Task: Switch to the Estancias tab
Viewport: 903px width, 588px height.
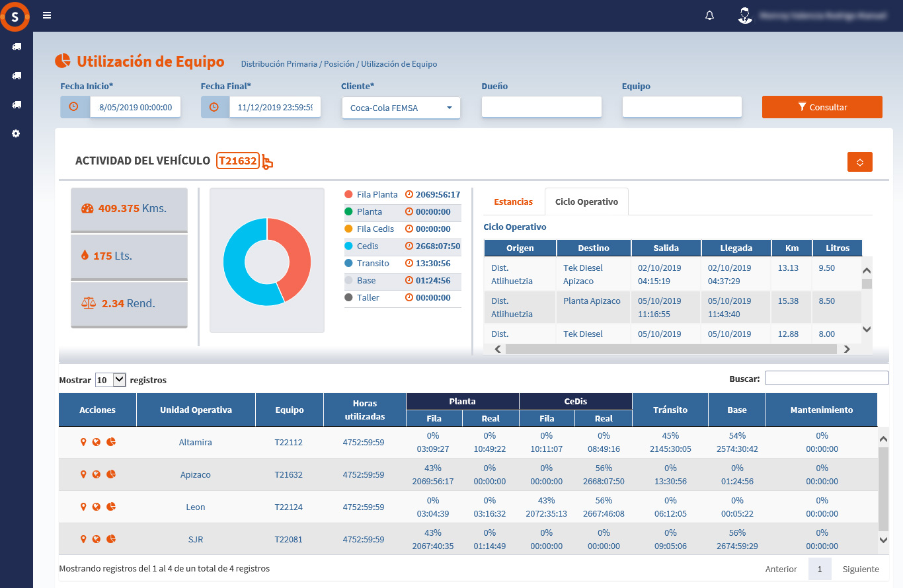Action: click(x=513, y=202)
